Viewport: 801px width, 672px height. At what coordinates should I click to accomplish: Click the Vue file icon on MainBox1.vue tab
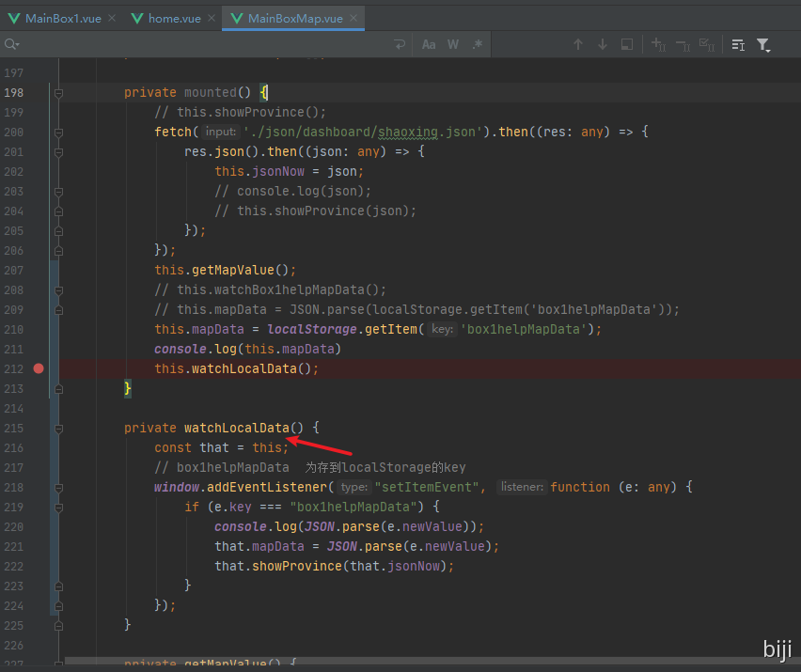[14, 19]
